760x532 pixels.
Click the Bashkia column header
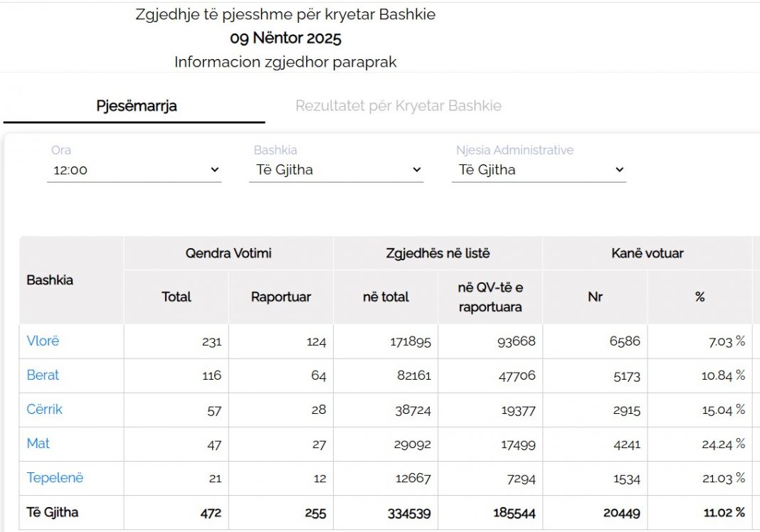pyautogui.click(x=50, y=280)
